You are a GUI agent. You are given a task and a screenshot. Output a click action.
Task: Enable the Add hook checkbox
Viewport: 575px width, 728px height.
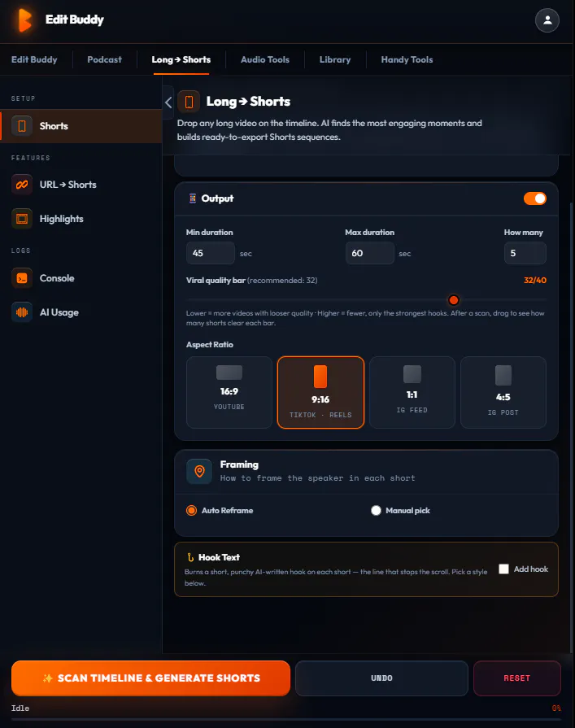coord(503,569)
